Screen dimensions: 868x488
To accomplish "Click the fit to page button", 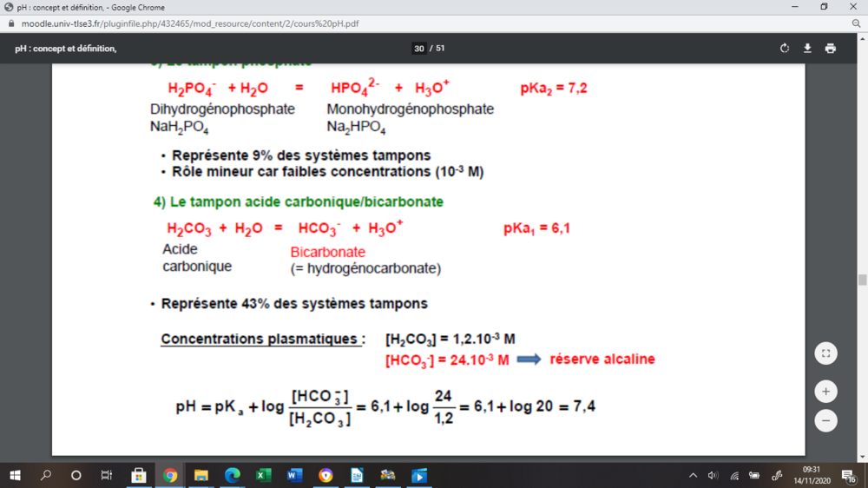I will [x=825, y=353].
